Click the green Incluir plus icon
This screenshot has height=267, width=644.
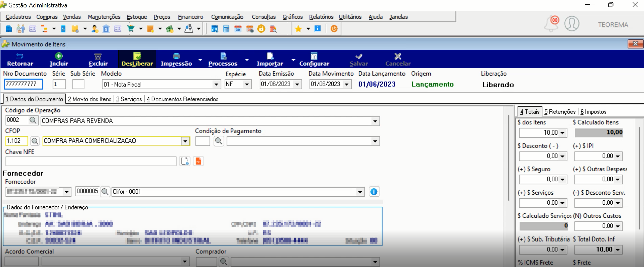tap(59, 56)
